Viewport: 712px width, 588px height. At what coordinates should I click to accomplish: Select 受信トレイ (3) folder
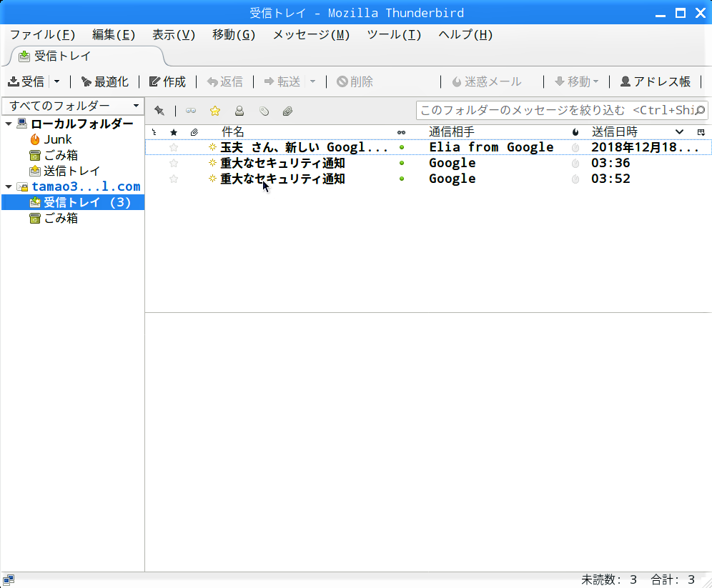(x=73, y=202)
